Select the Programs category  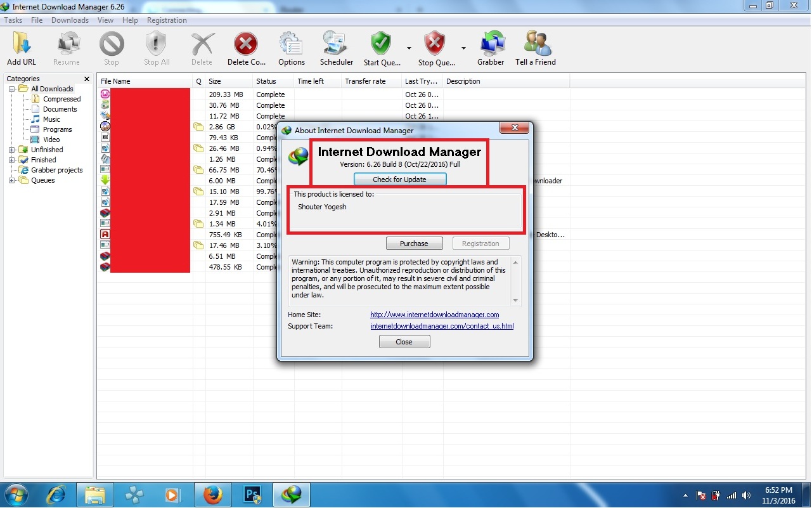pos(57,129)
